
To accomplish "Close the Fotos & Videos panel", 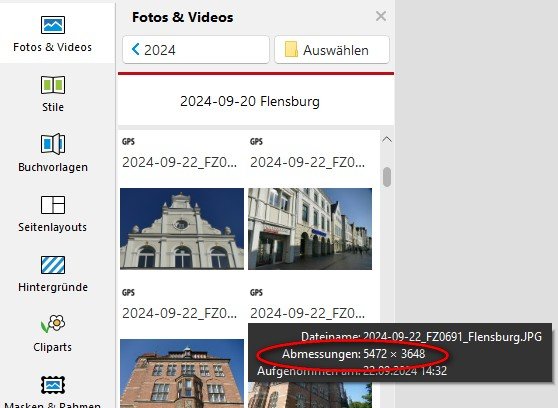I will 381,16.
